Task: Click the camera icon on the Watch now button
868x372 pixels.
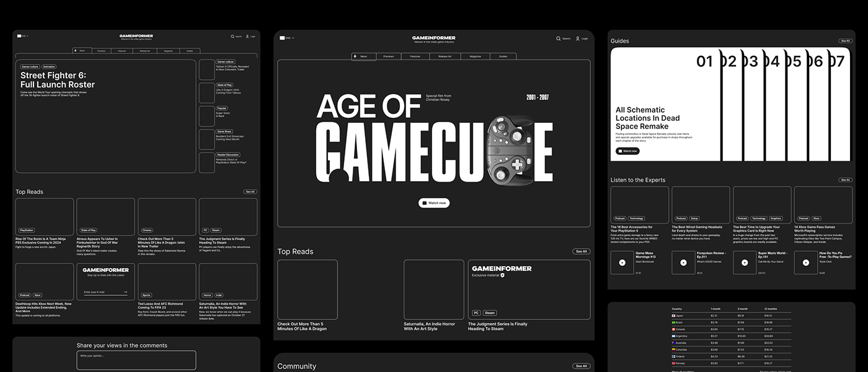Action: pos(425,203)
